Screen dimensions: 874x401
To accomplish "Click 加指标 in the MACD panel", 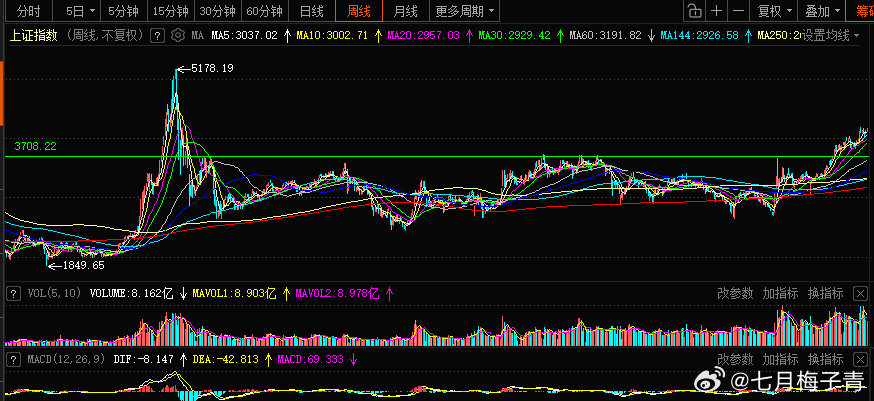I will (x=780, y=359).
